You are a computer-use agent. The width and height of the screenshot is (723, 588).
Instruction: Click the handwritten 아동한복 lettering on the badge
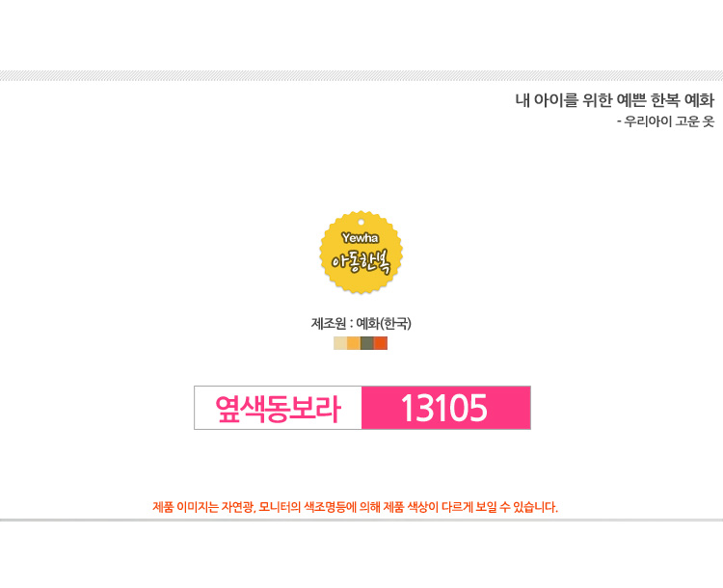point(361,262)
